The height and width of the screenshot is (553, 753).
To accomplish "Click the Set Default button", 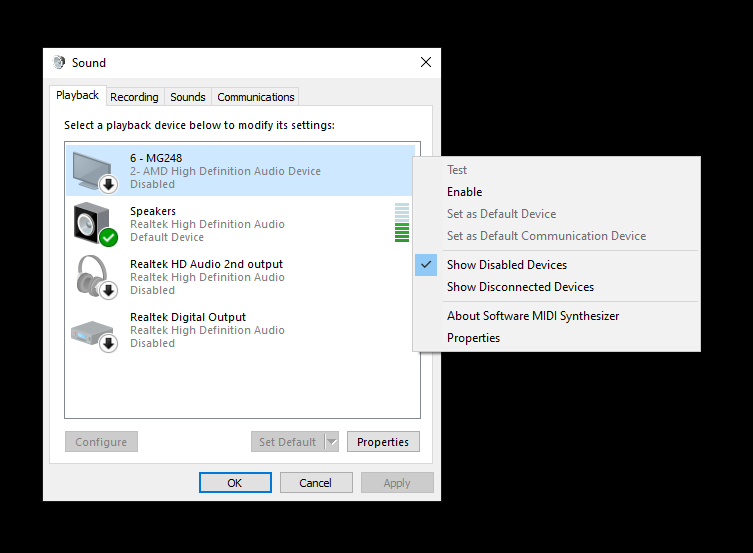I will [288, 442].
